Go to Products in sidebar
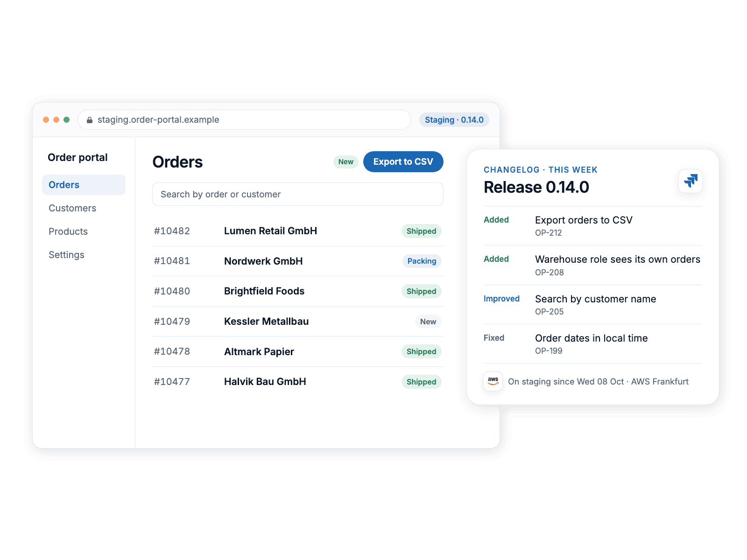The image size is (747, 560). [68, 231]
